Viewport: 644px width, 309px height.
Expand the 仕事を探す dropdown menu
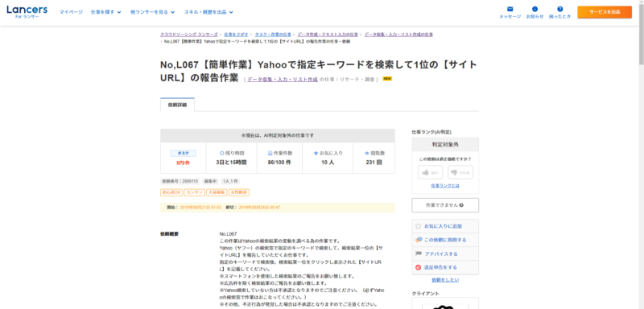[x=106, y=12]
